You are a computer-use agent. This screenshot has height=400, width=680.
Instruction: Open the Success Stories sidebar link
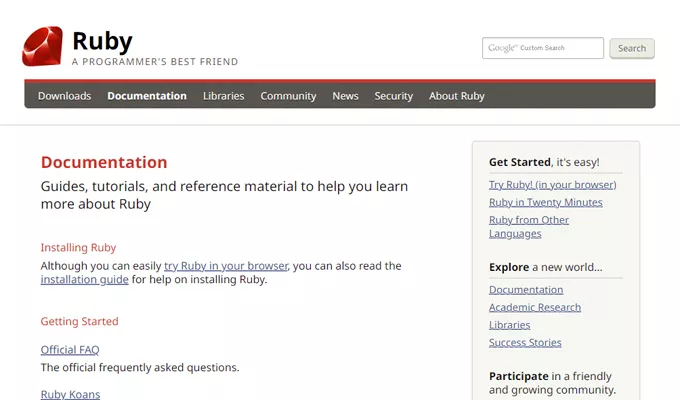pos(525,342)
